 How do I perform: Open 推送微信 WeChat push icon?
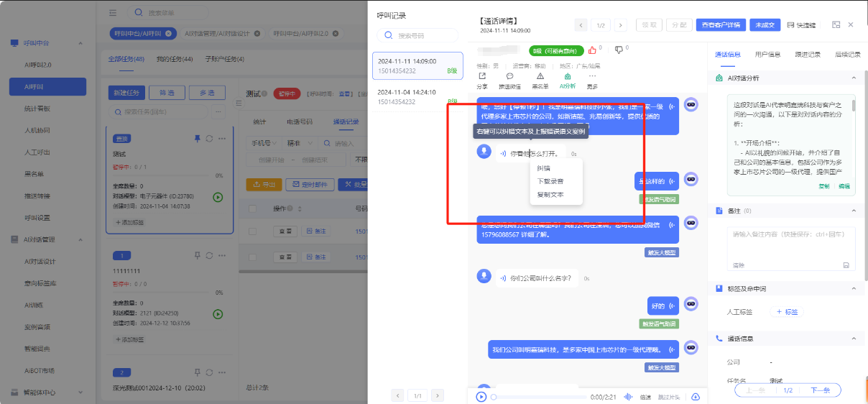click(509, 76)
